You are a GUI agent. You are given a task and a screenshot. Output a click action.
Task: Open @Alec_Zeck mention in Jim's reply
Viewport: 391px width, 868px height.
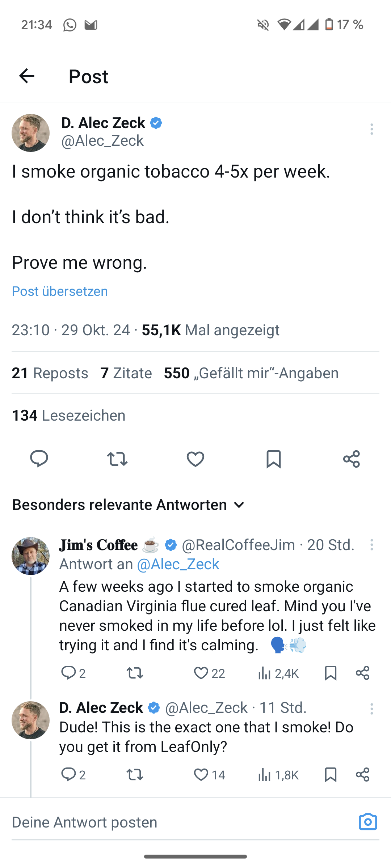pyautogui.click(x=178, y=564)
